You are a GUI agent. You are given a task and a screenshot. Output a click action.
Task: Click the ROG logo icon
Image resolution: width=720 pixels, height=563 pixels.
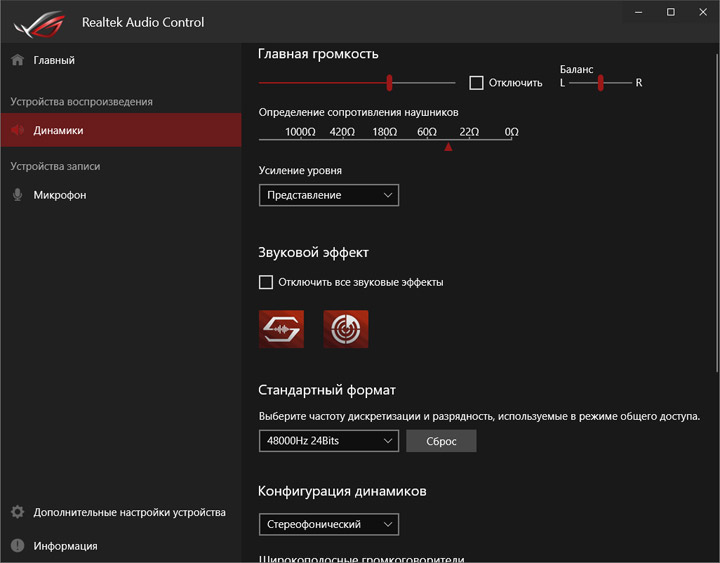click(x=39, y=23)
